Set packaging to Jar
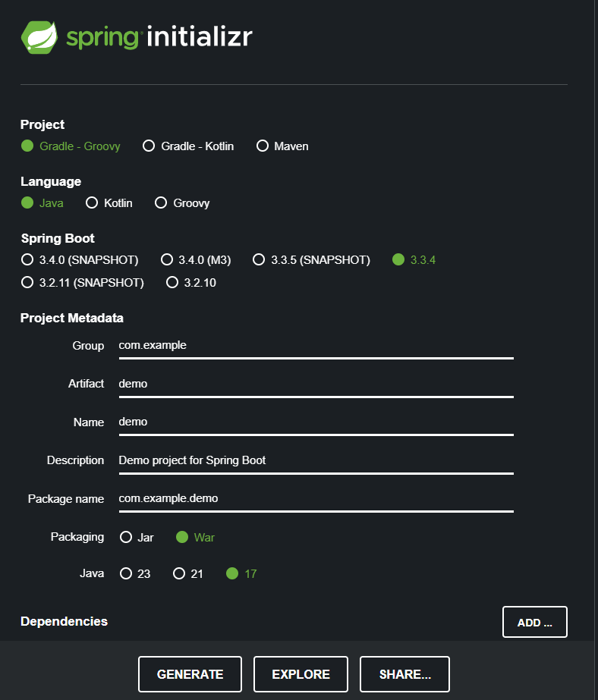Image resolution: width=598 pixels, height=700 pixels. pos(137,537)
